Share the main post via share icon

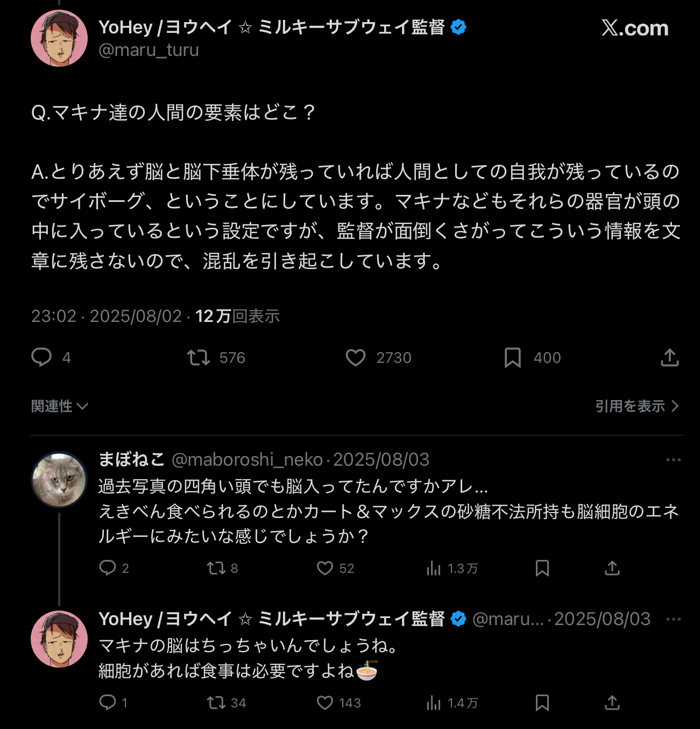[669, 358]
